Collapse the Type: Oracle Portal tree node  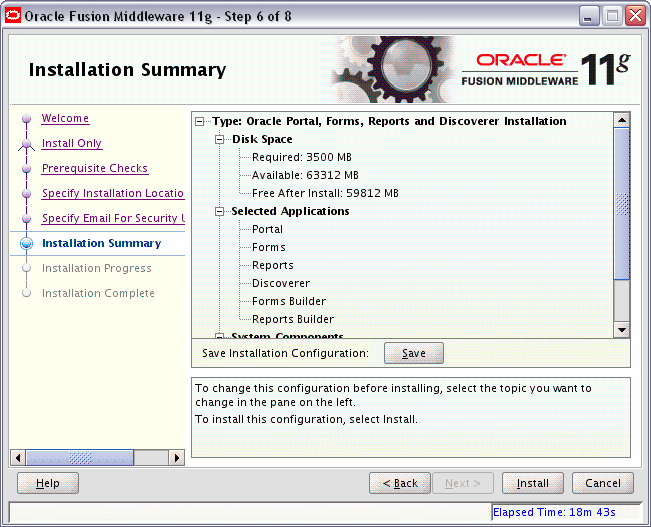pos(200,122)
